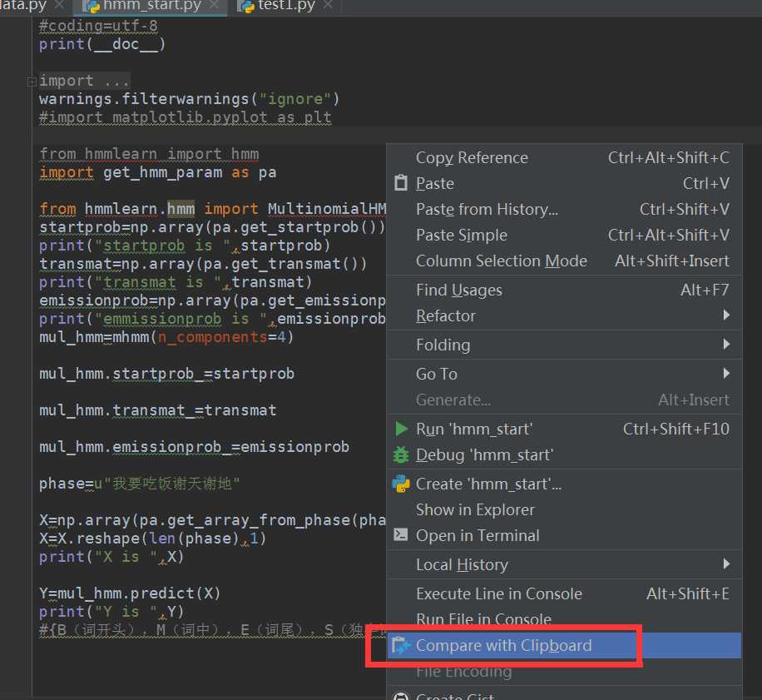Select Create 'hmm_start'... entry

(x=565, y=484)
